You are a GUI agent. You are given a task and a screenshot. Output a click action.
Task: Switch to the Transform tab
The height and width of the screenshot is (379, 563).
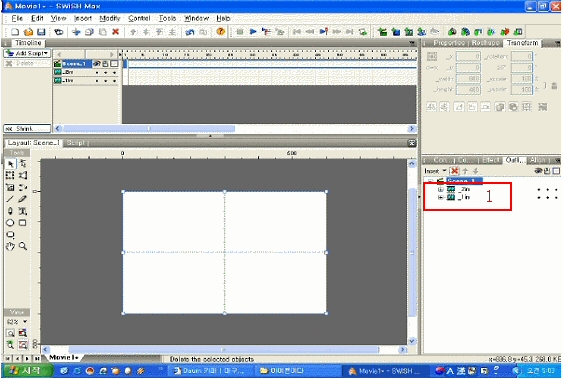coord(522,43)
